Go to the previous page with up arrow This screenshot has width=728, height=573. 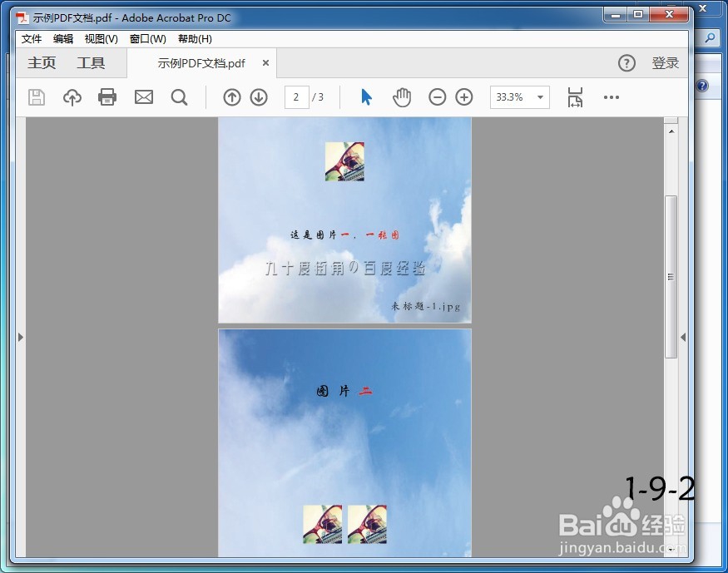pyautogui.click(x=231, y=97)
